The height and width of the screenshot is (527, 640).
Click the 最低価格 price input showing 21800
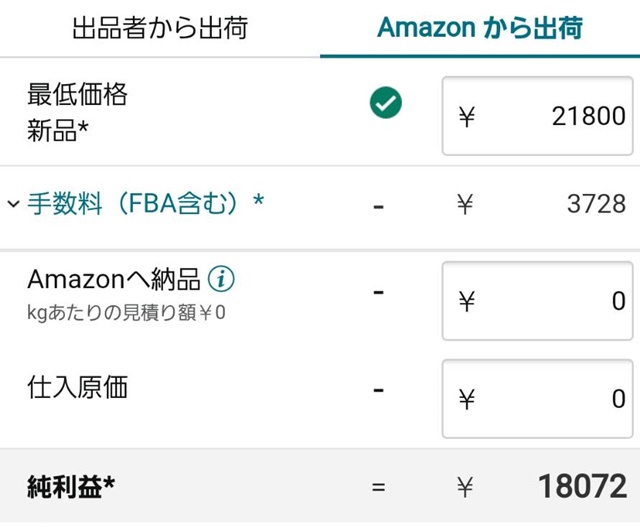click(537, 116)
